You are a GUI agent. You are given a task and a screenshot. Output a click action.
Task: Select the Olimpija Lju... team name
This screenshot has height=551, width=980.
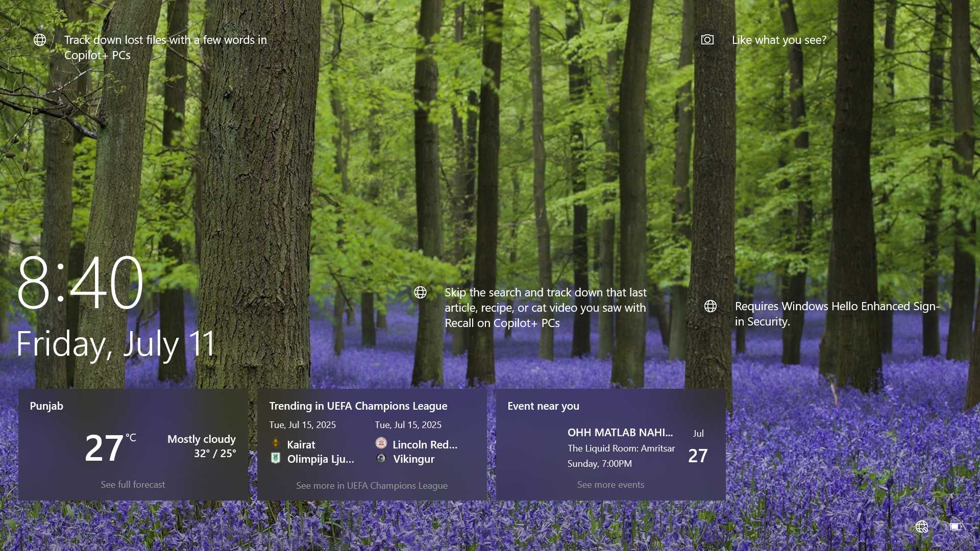pyautogui.click(x=321, y=459)
